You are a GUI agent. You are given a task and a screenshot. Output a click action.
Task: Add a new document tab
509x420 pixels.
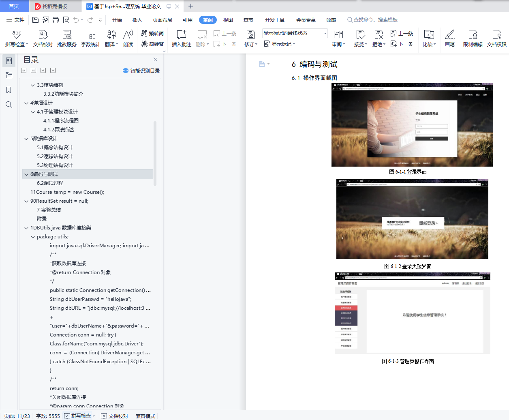(191, 6)
